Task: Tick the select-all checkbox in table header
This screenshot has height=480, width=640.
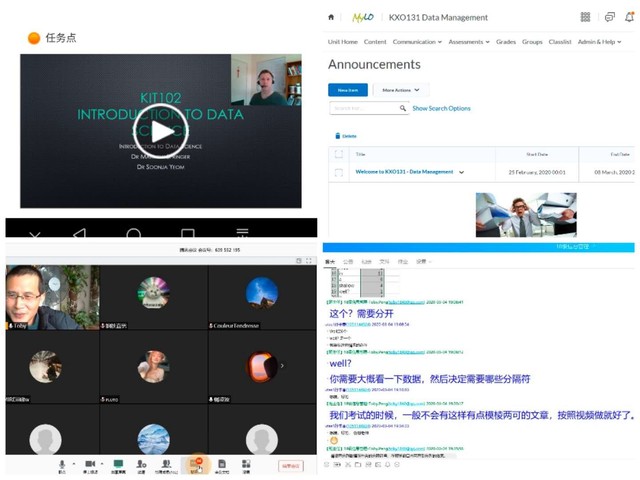Action: (338, 154)
